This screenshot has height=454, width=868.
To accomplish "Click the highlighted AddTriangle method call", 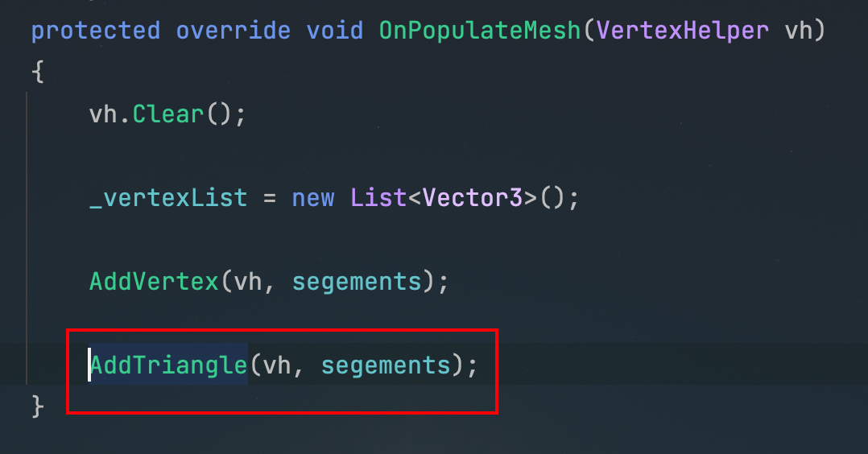I will click(x=169, y=365).
